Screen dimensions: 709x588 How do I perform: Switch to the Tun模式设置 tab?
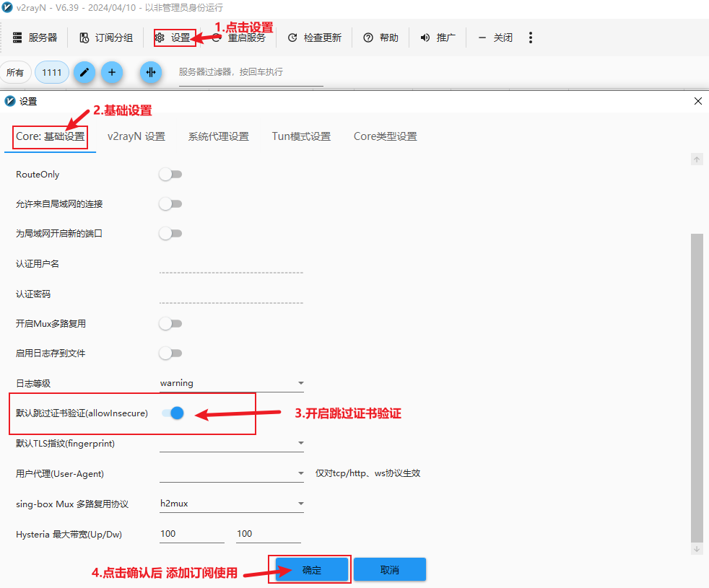[301, 136]
